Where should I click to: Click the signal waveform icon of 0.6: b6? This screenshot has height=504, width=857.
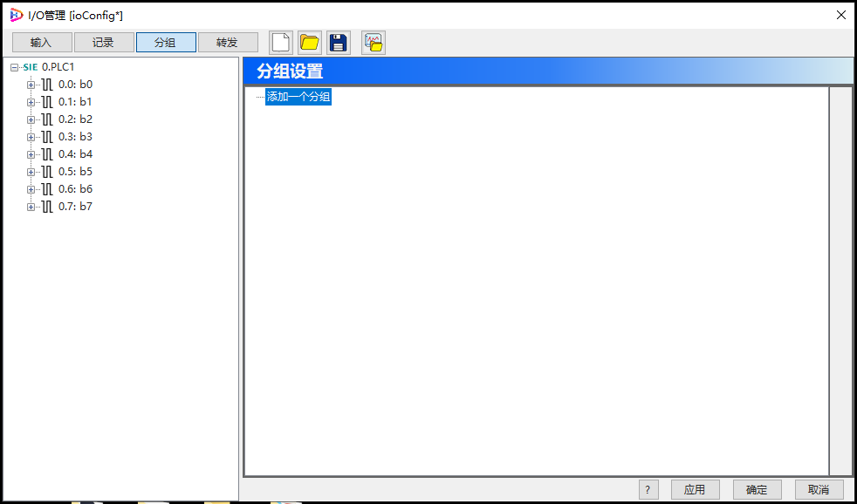(47, 189)
